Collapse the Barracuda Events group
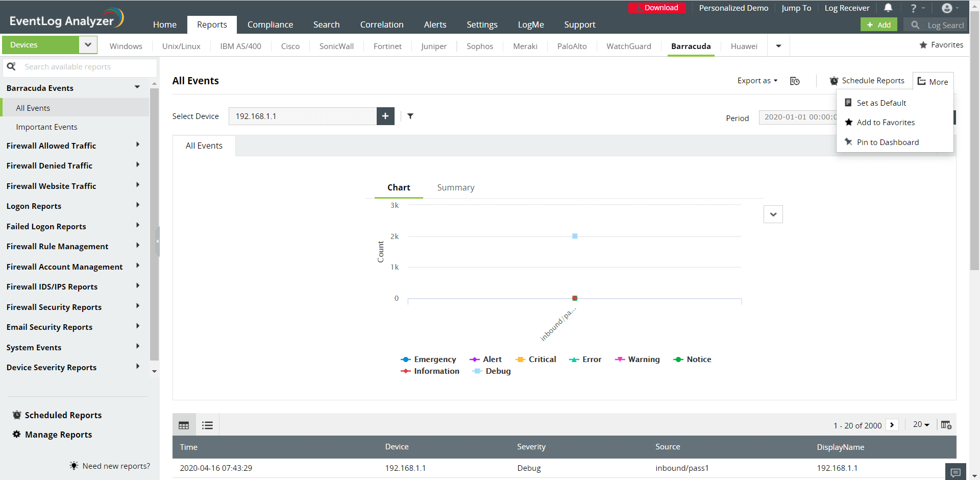This screenshot has width=980, height=480. (x=137, y=87)
